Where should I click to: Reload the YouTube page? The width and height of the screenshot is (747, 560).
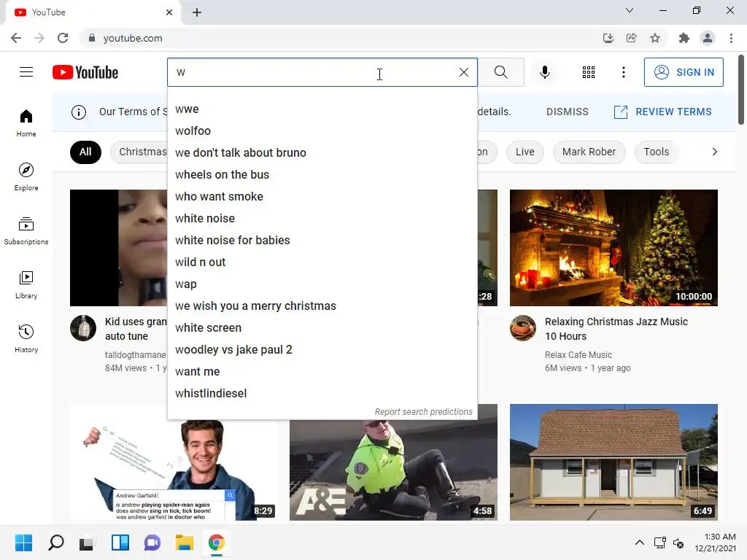point(63,38)
